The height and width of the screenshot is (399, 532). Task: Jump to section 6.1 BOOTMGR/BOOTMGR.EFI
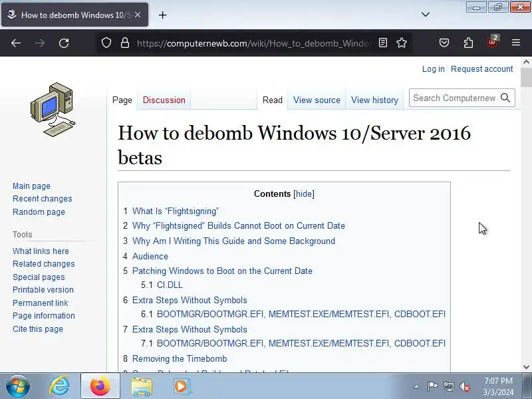pyautogui.click(x=301, y=314)
